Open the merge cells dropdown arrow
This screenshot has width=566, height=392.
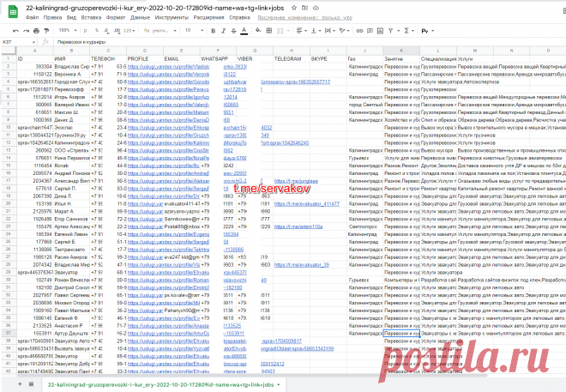[288, 31]
